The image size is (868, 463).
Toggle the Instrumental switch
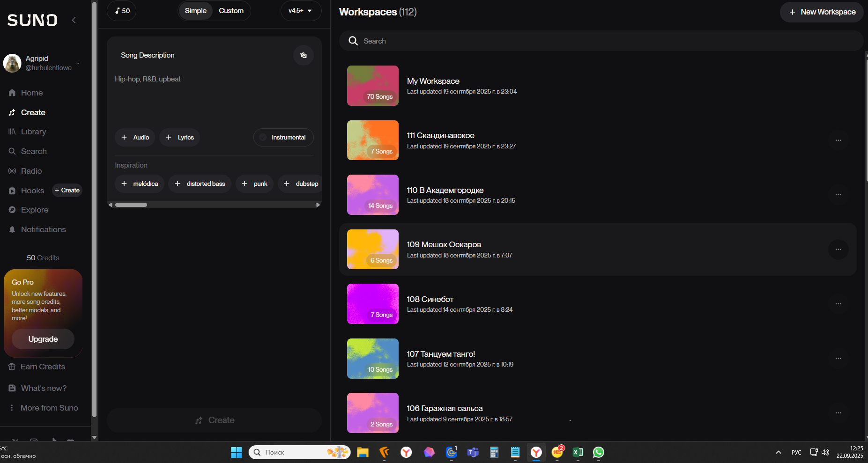263,138
